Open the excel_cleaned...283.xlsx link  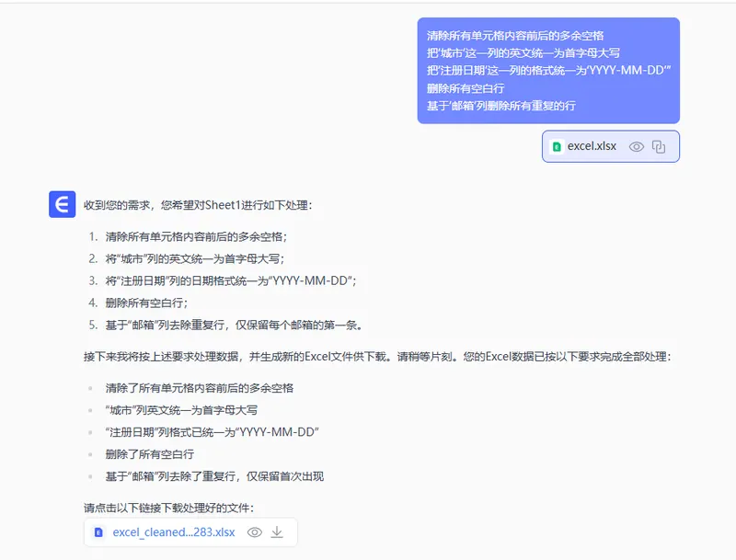[x=174, y=532]
